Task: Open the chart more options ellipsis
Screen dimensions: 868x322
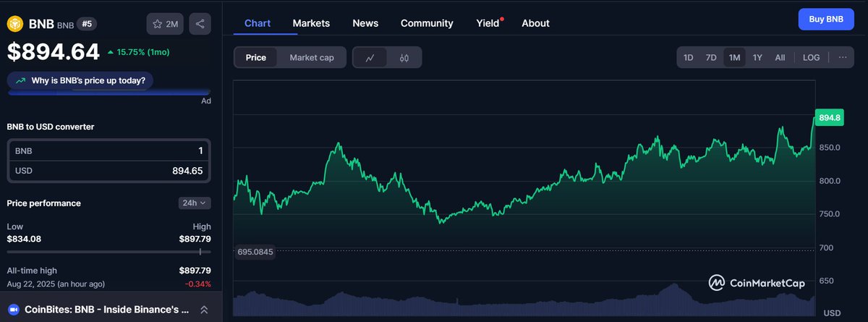Action: coord(842,57)
